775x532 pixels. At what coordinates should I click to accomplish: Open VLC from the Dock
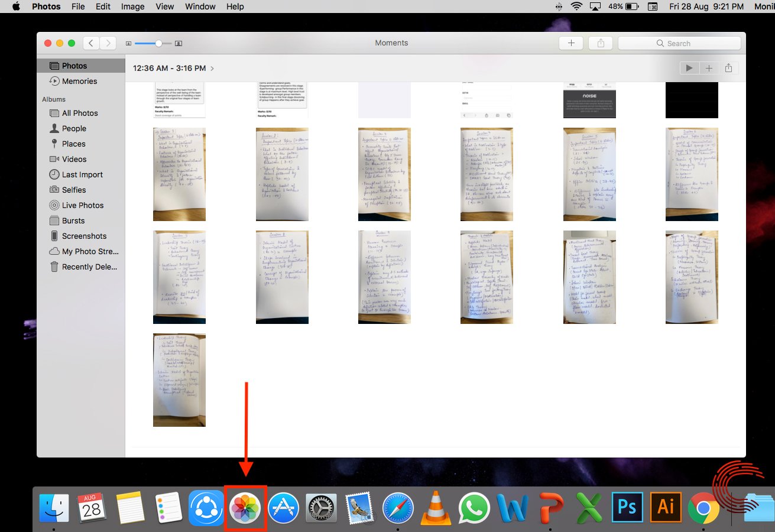pos(436,510)
